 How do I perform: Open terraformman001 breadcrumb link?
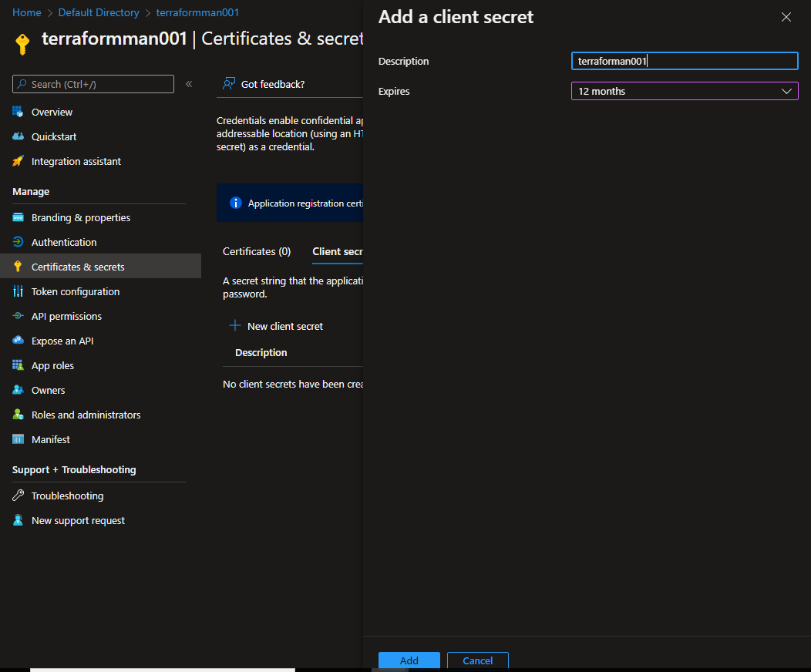(x=197, y=12)
